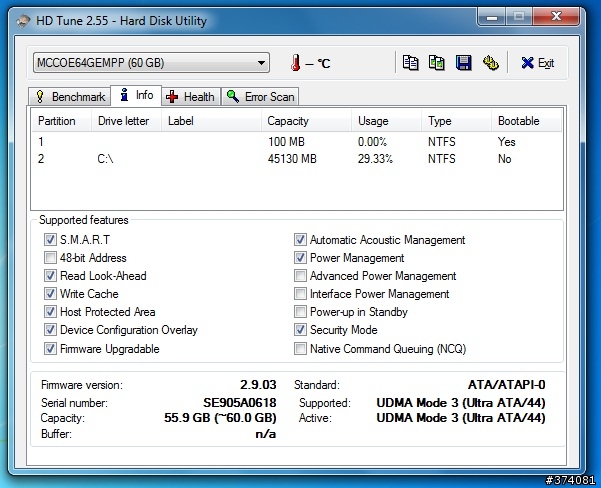Toggle the Write Cache checkbox
This screenshot has height=488, width=601.
(50, 294)
